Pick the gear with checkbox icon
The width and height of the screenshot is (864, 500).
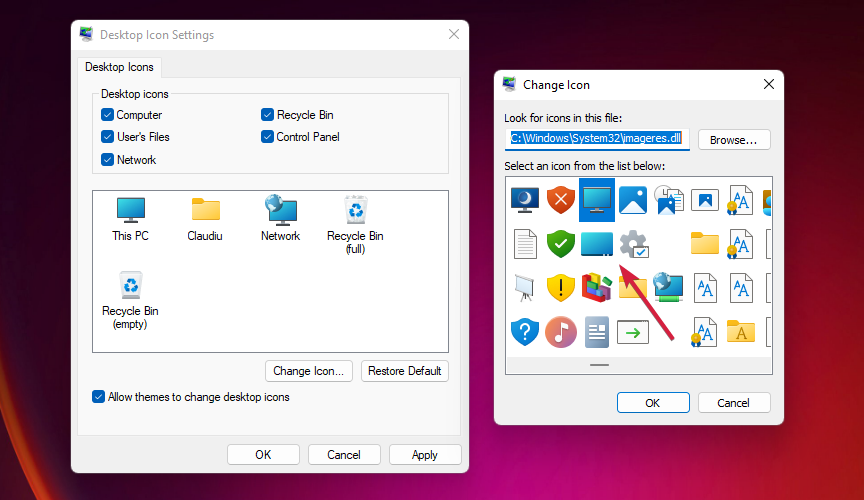[634, 244]
